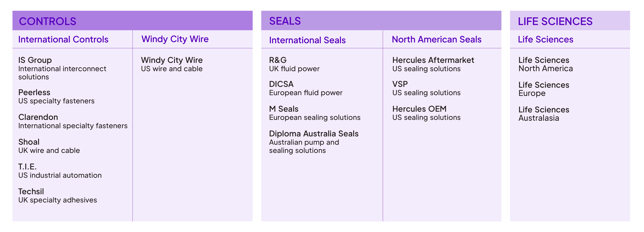Select the Windy City Wire subheading

[175, 39]
